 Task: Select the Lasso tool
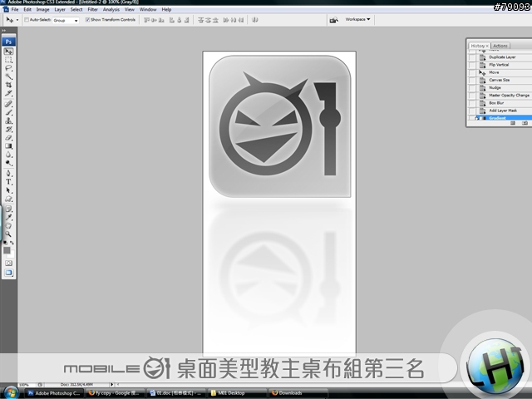coord(8,68)
